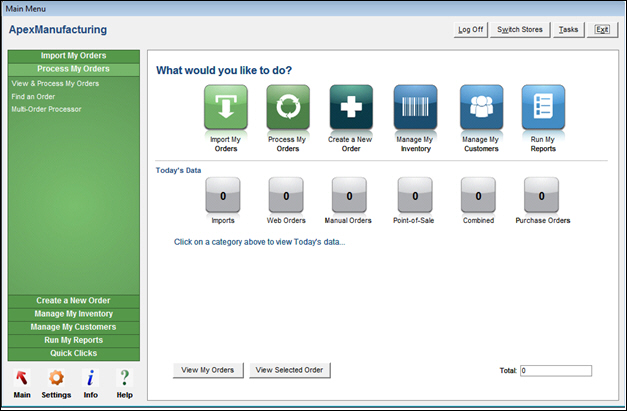Open the Manage My Inventory barcode icon
627x411 pixels.
click(415, 107)
